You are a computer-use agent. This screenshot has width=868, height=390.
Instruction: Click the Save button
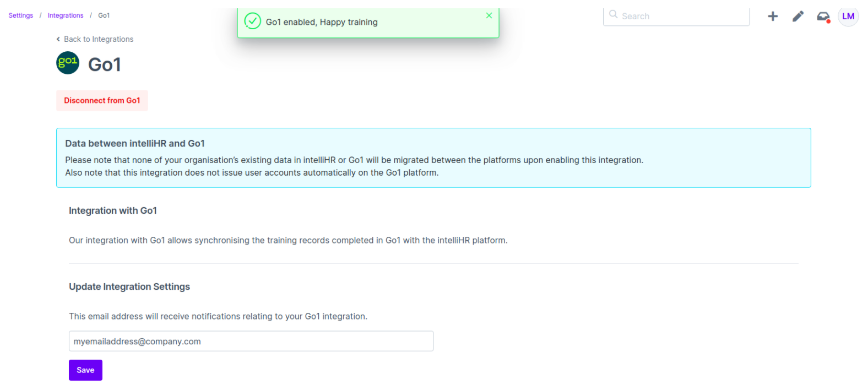pyautogui.click(x=85, y=370)
